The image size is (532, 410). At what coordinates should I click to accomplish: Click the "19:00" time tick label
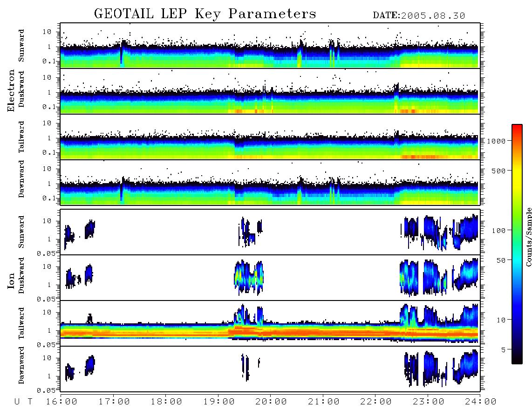coord(219,402)
